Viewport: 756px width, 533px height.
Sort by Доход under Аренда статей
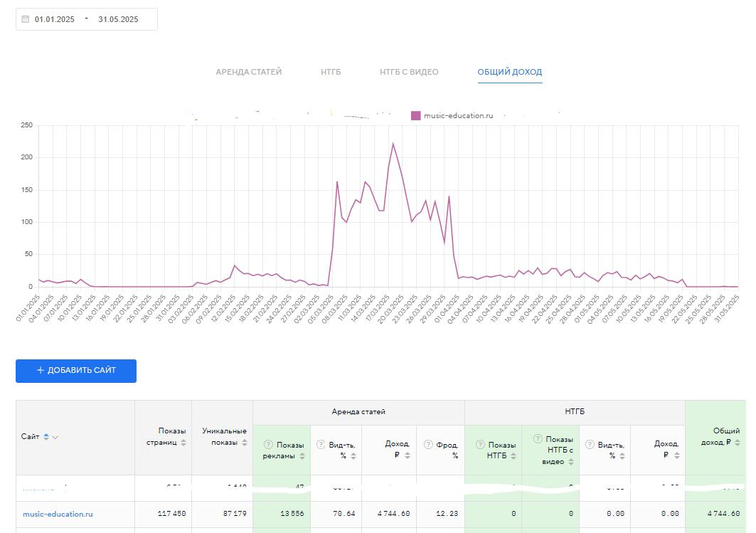click(x=408, y=455)
